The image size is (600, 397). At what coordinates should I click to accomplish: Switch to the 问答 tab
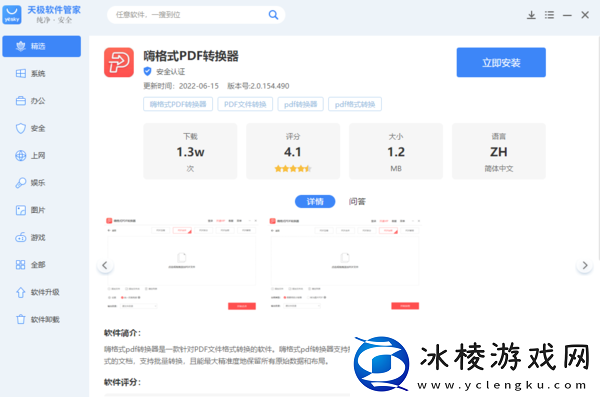pyautogui.click(x=357, y=201)
